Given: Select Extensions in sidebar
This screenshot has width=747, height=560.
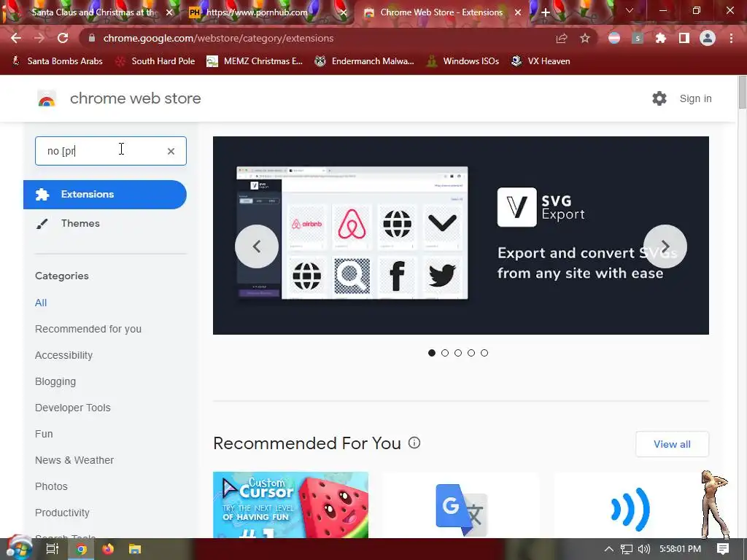Looking at the screenshot, I should [x=105, y=194].
